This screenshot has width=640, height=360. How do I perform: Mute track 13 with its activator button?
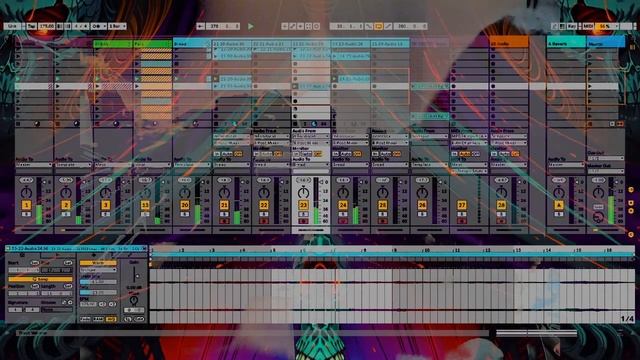coord(145,205)
